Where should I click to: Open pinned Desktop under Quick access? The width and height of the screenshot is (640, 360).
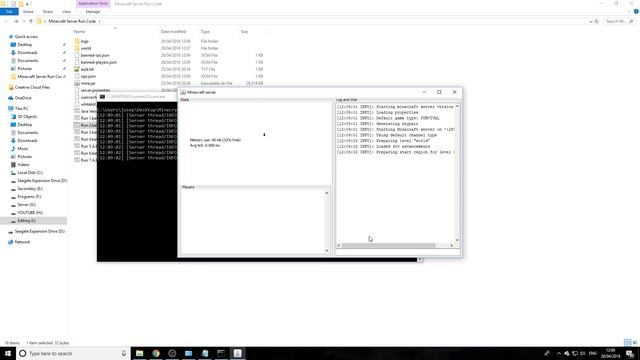click(24, 44)
